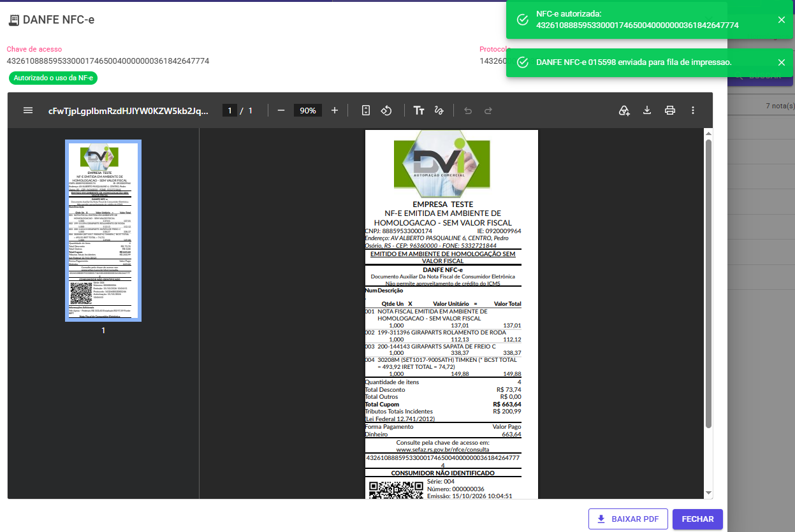Image resolution: width=795 pixels, height=532 pixels.
Task: Rotate the PDF counterclockwise
Action: 386,110
